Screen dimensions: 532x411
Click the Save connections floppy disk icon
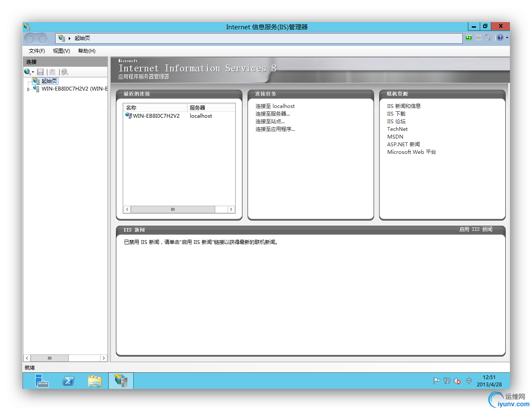(x=40, y=72)
